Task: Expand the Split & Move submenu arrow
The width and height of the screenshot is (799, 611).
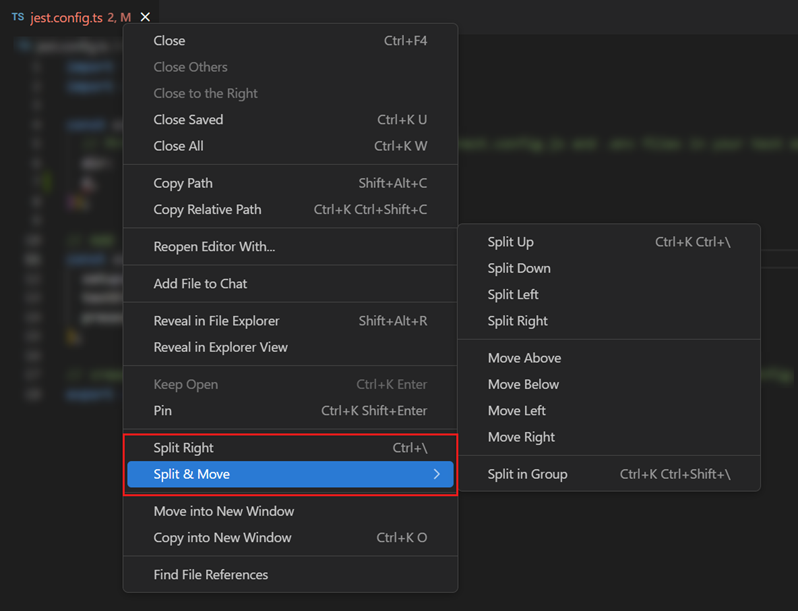Action: pos(436,474)
